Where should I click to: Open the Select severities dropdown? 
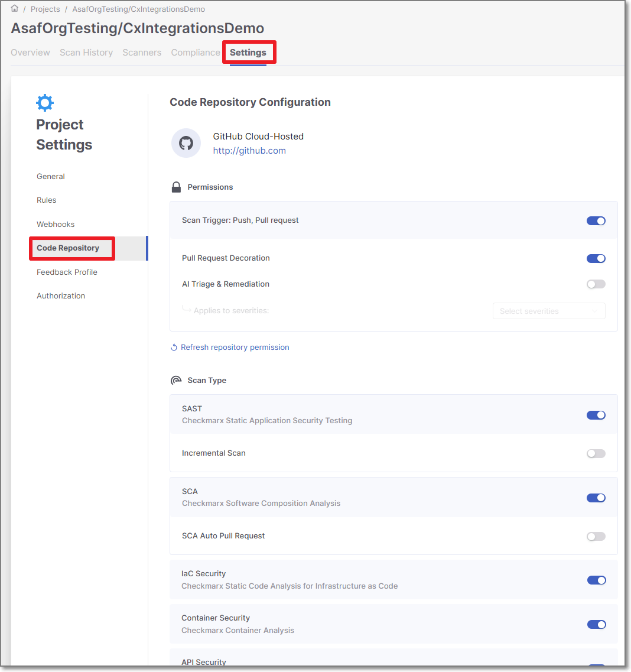(x=549, y=311)
